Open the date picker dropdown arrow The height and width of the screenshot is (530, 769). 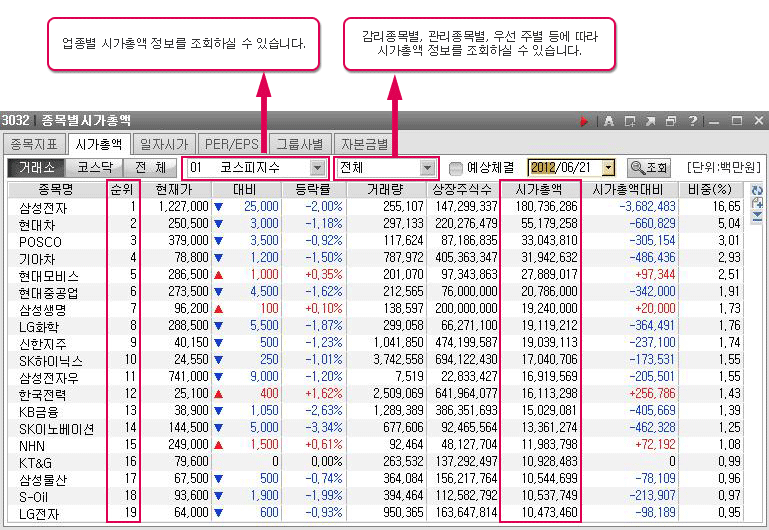tap(609, 168)
